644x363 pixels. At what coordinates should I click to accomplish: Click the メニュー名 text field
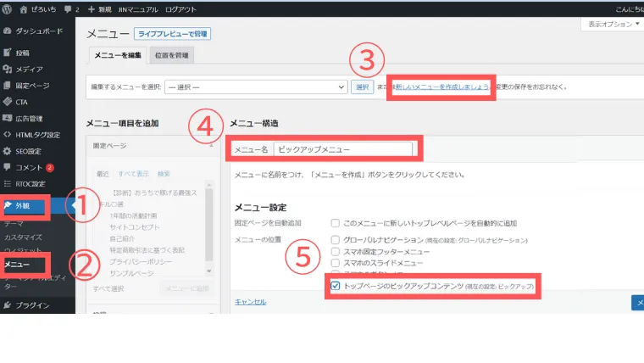tap(343, 149)
